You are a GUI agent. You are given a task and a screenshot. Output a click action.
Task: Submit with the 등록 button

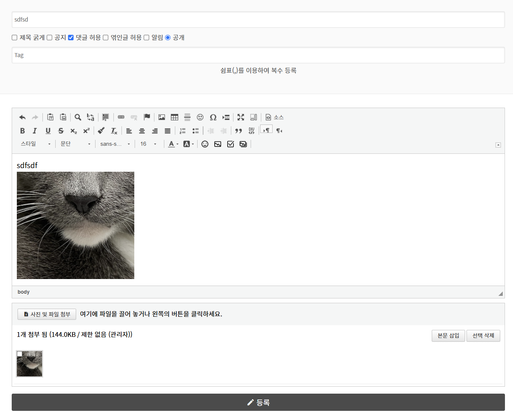[258, 402]
